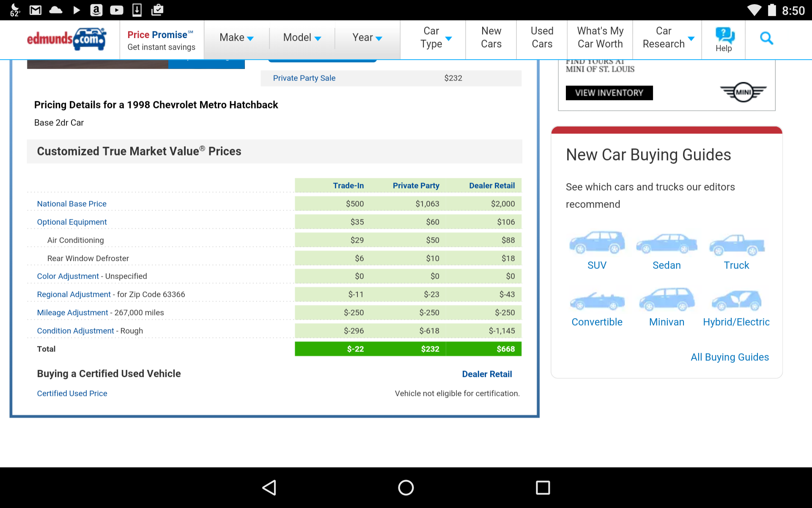812x508 pixels.
Task: Open the YouTube notification icon
Action: [x=117, y=10]
